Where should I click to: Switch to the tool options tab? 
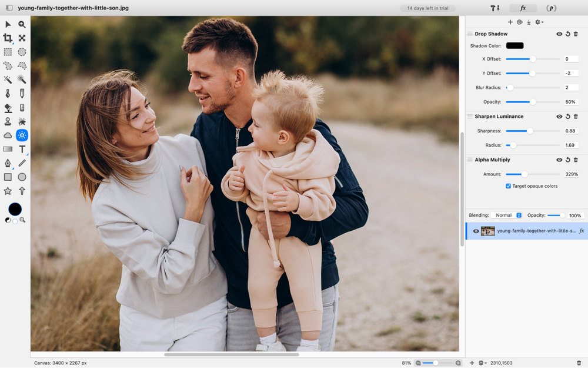tap(495, 8)
